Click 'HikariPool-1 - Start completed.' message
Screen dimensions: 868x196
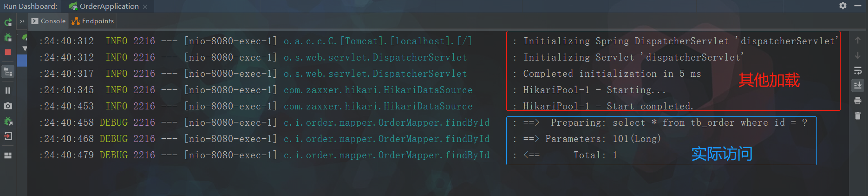click(x=608, y=106)
